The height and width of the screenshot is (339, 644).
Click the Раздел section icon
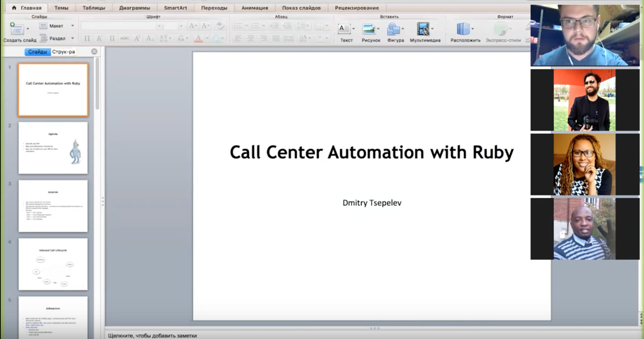(43, 38)
